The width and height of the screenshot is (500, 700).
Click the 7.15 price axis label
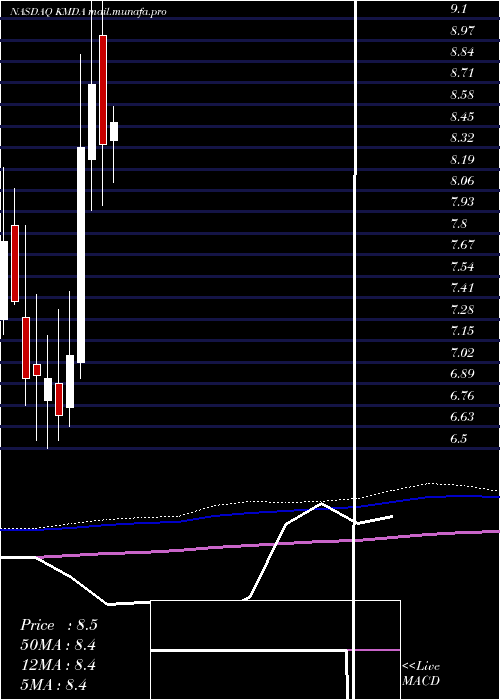pyautogui.click(x=462, y=331)
